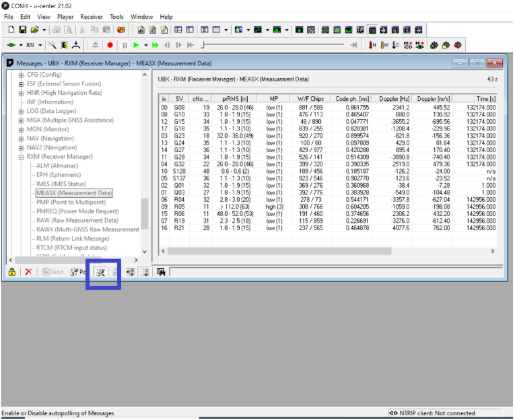Start recording with the red circle
Image resolution: width=515 pixels, height=420 pixels.
110,45
